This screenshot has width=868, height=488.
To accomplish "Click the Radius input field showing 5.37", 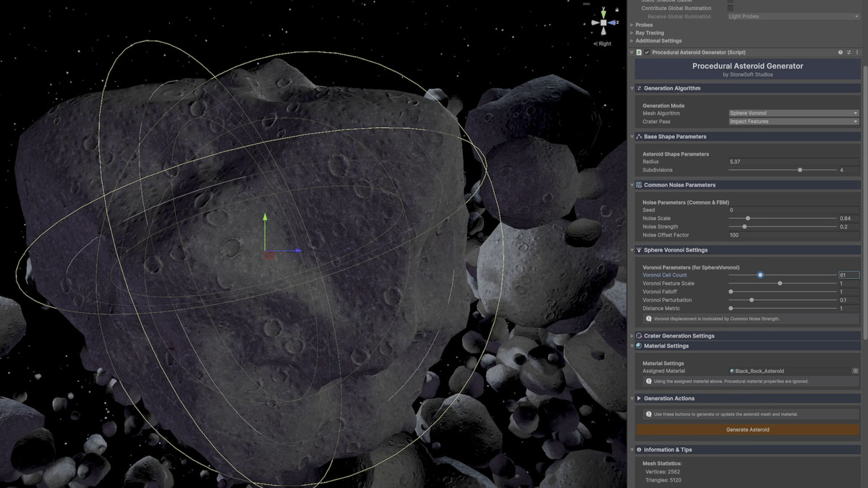I will click(793, 162).
